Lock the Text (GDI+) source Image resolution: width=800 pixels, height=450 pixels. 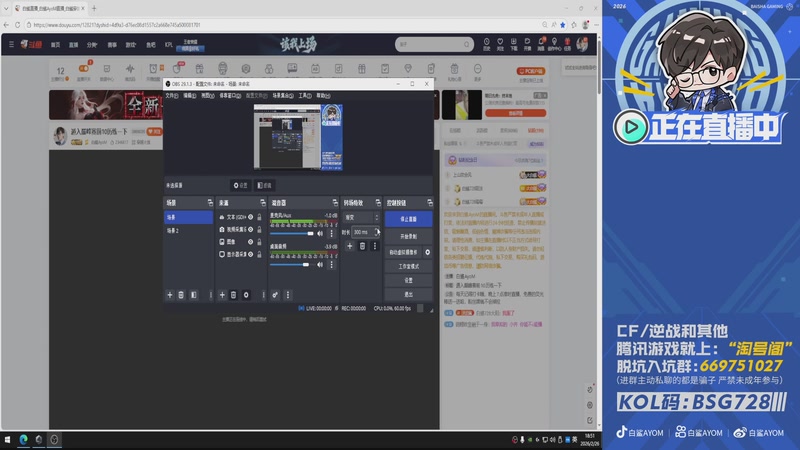[x=259, y=217]
